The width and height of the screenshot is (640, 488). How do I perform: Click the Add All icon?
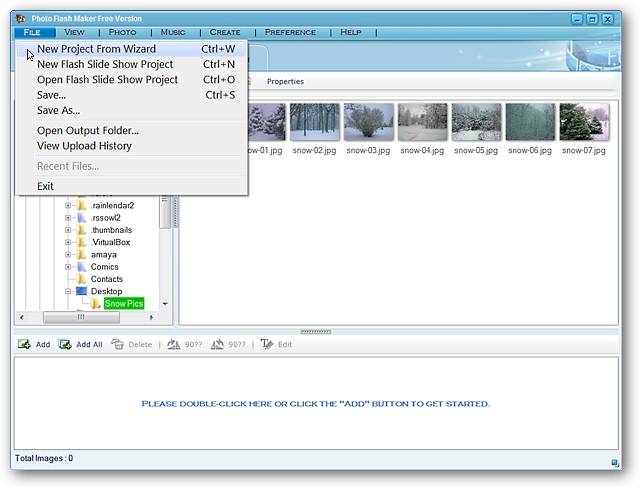(x=65, y=344)
